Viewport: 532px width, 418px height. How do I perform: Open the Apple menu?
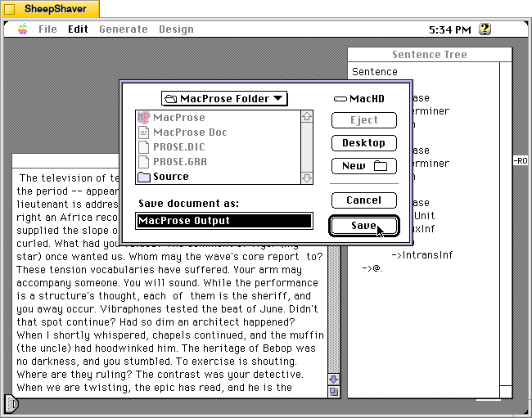[x=23, y=29]
